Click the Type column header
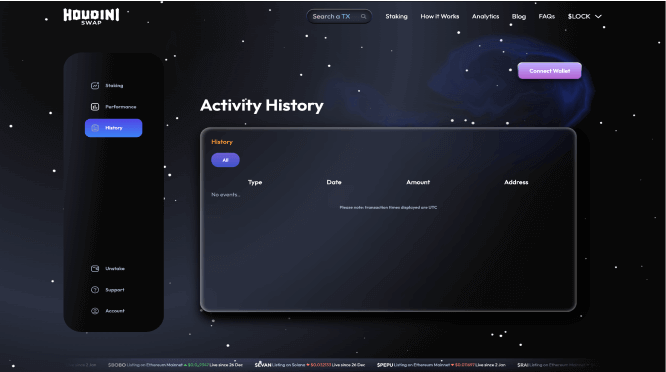The width and height of the screenshot is (666, 372). tap(255, 182)
